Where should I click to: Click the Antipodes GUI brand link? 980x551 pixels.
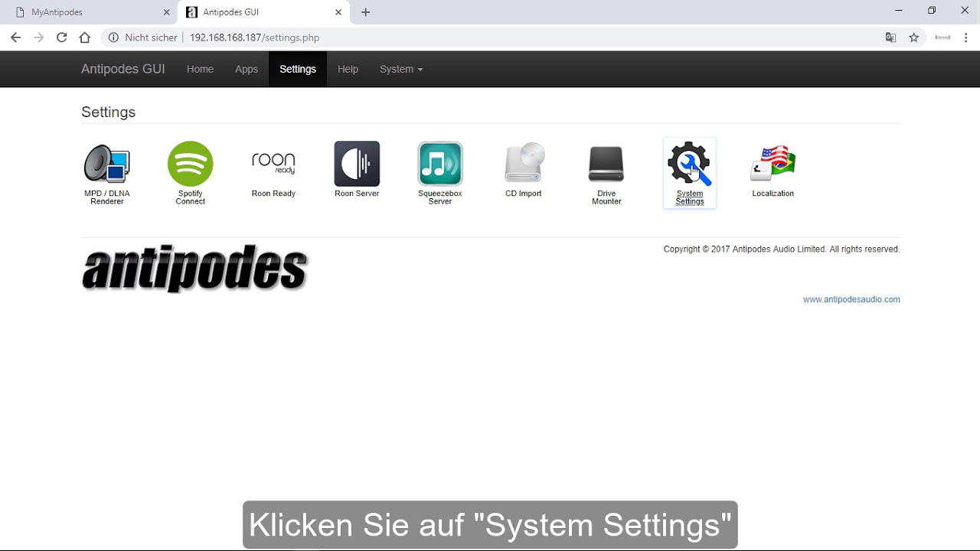(x=123, y=69)
